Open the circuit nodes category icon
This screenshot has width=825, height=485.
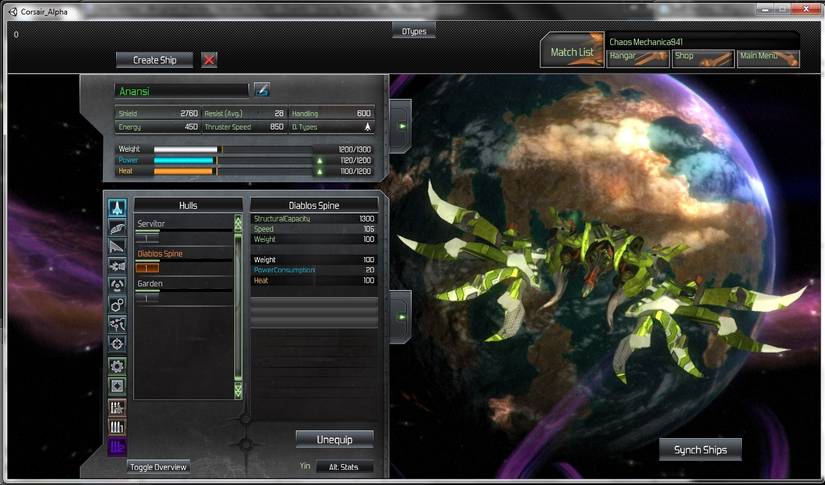[x=117, y=324]
